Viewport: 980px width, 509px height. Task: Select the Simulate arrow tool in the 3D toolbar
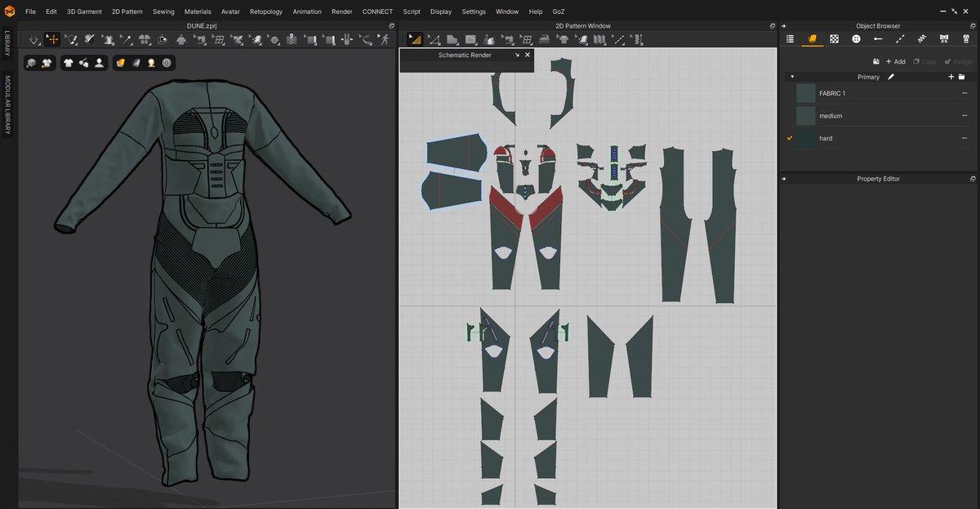pos(33,39)
